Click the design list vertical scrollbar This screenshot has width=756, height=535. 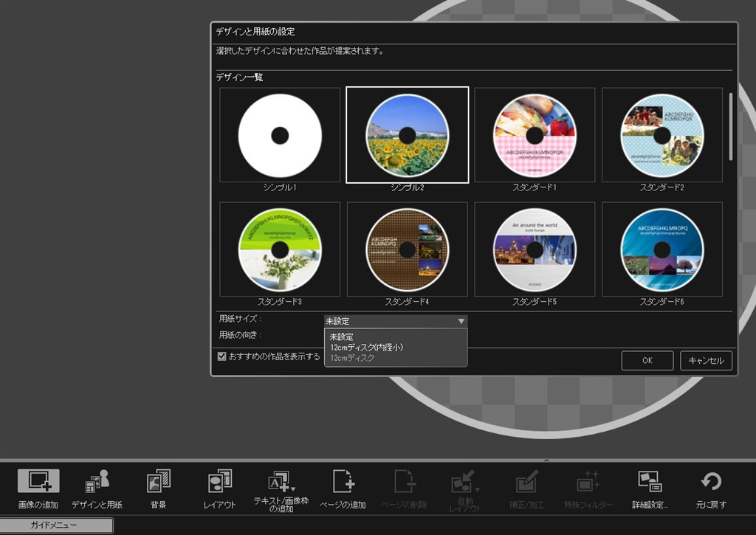[731, 127]
